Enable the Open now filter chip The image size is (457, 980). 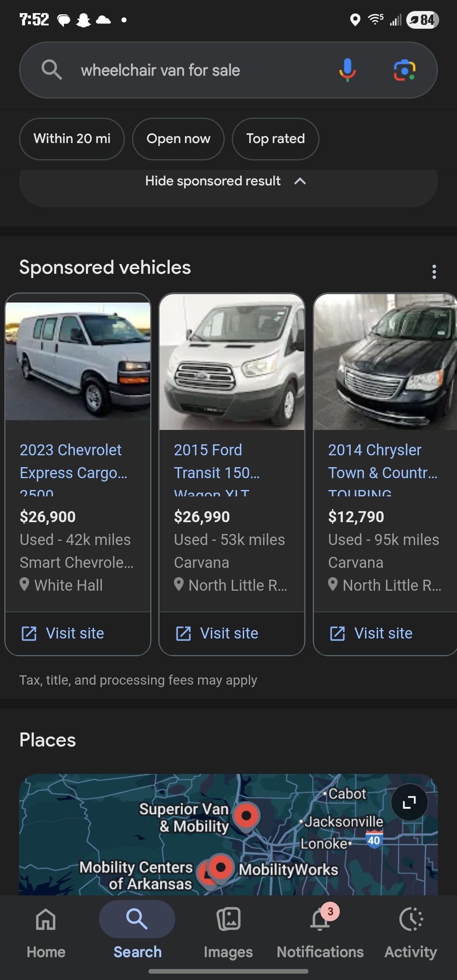click(178, 139)
